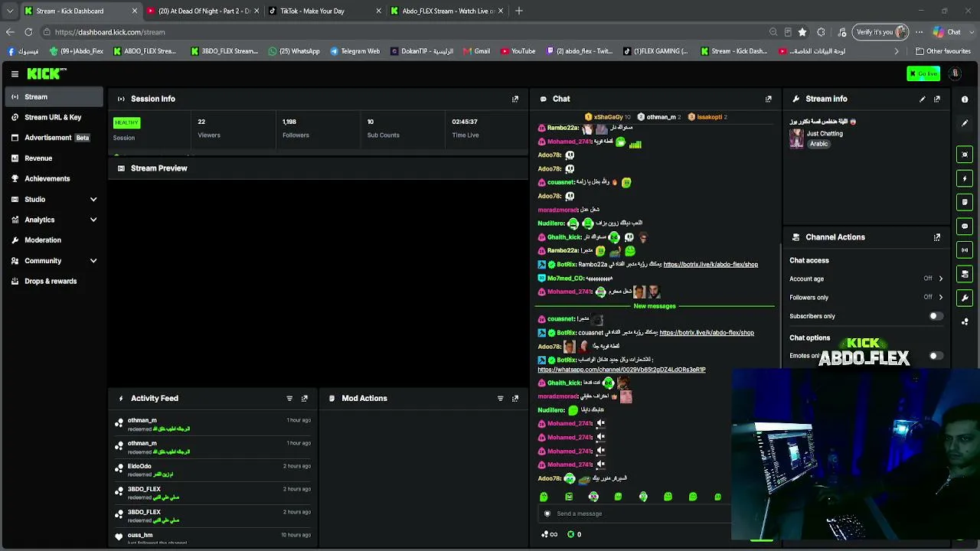This screenshot has height=551, width=980.
Task: Open the browser tab search dropdown
Action: pos(10,11)
